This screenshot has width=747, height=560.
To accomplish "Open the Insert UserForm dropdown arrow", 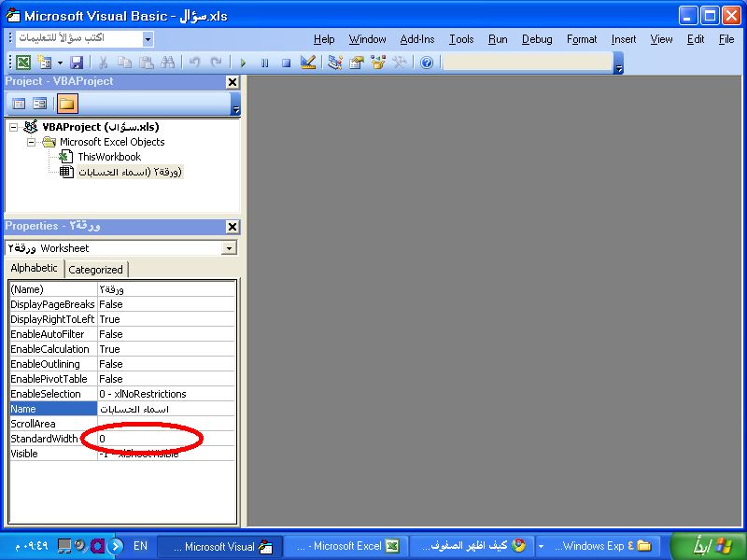I will pyautogui.click(x=60, y=63).
